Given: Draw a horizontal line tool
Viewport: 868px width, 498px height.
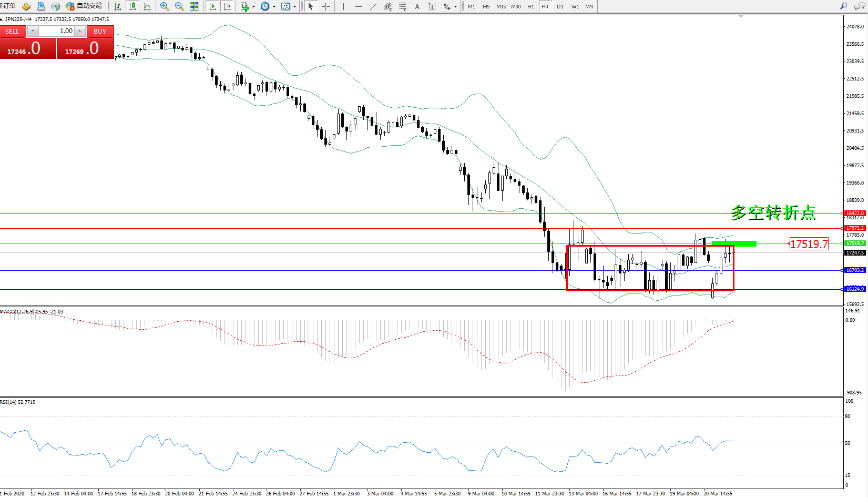Looking at the screenshot, I should click(x=358, y=6).
